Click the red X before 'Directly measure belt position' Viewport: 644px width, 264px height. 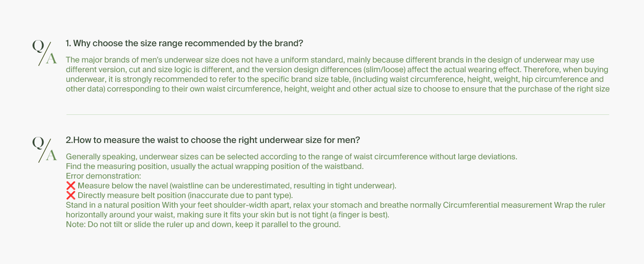click(x=70, y=195)
